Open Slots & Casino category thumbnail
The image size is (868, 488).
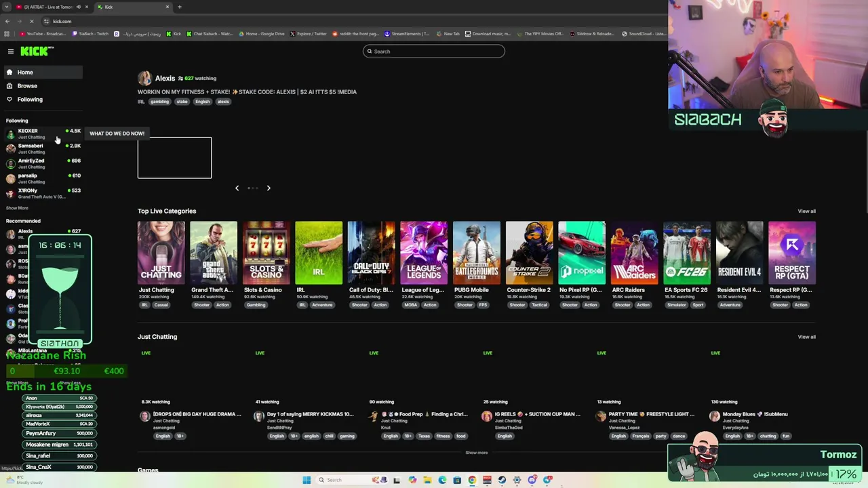pyautogui.click(x=267, y=253)
